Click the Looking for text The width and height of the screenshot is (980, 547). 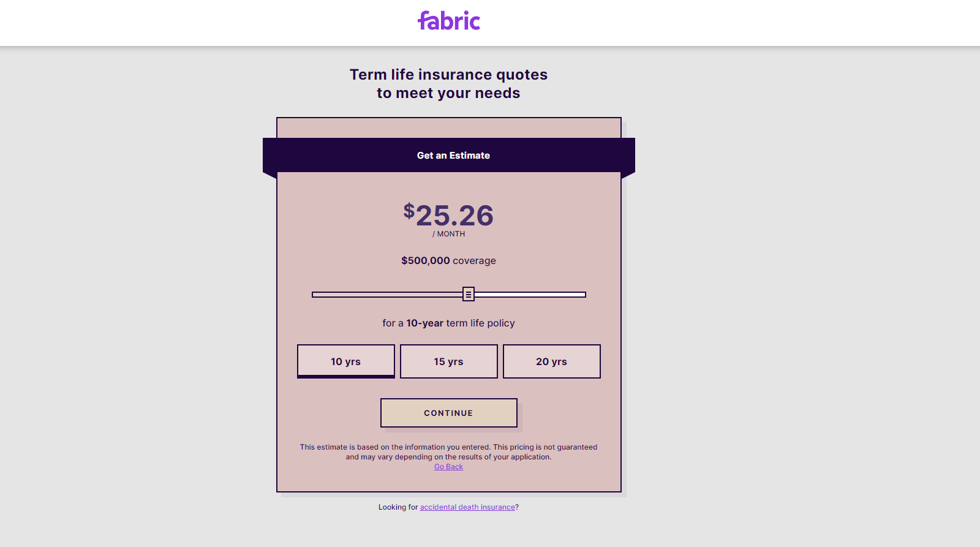pos(398,507)
